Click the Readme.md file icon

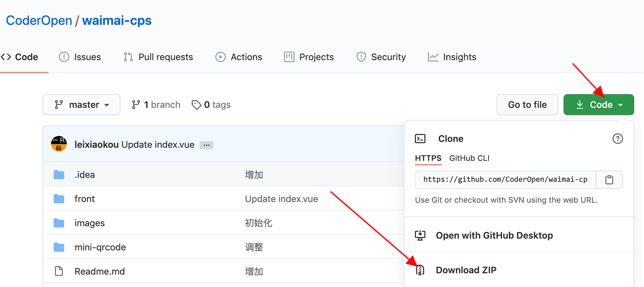(x=59, y=271)
